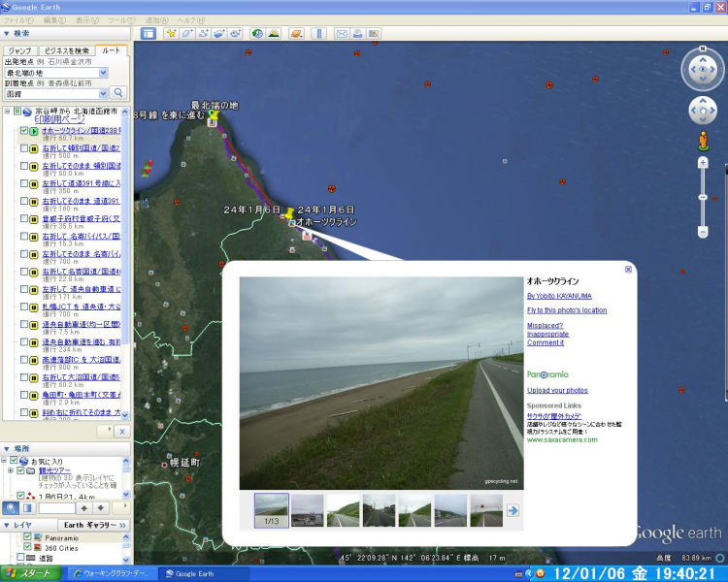Click the Add Image Overlay icon
This screenshot has height=582, width=728.
[x=219, y=33]
